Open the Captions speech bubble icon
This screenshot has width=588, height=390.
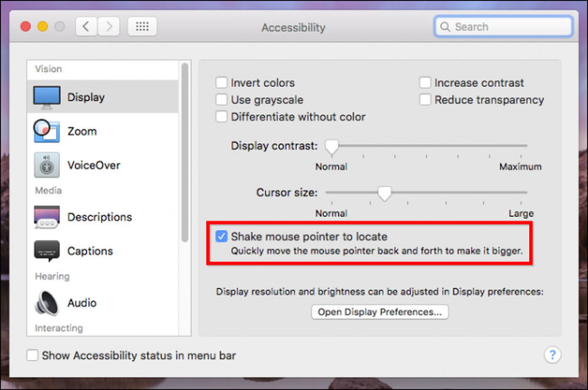click(x=46, y=251)
